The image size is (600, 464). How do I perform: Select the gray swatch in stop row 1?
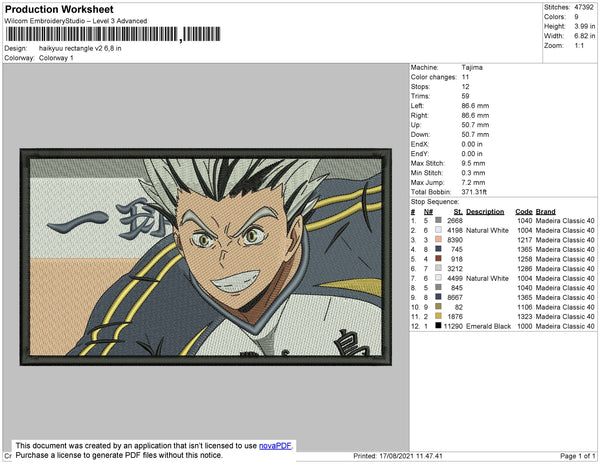pos(438,220)
